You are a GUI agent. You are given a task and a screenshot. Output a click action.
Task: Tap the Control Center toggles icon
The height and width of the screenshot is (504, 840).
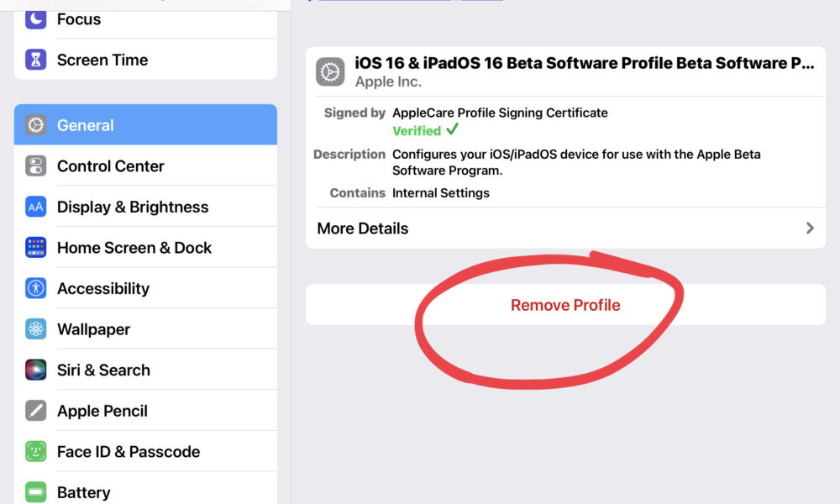35,166
